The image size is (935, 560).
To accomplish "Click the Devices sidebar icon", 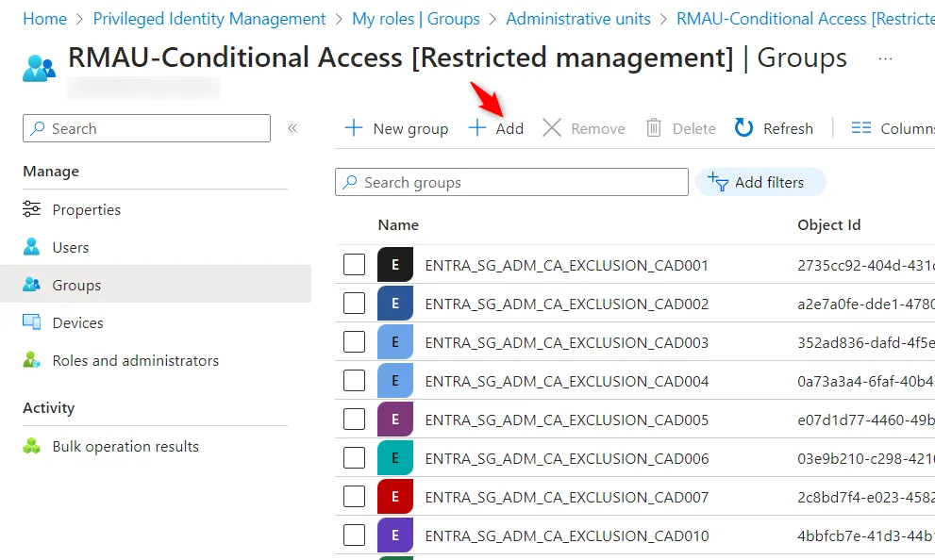I will (32, 322).
